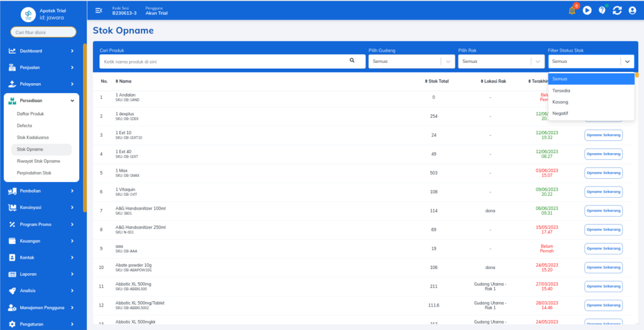Open the Pilih Gudang dropdown

point(411,62)
